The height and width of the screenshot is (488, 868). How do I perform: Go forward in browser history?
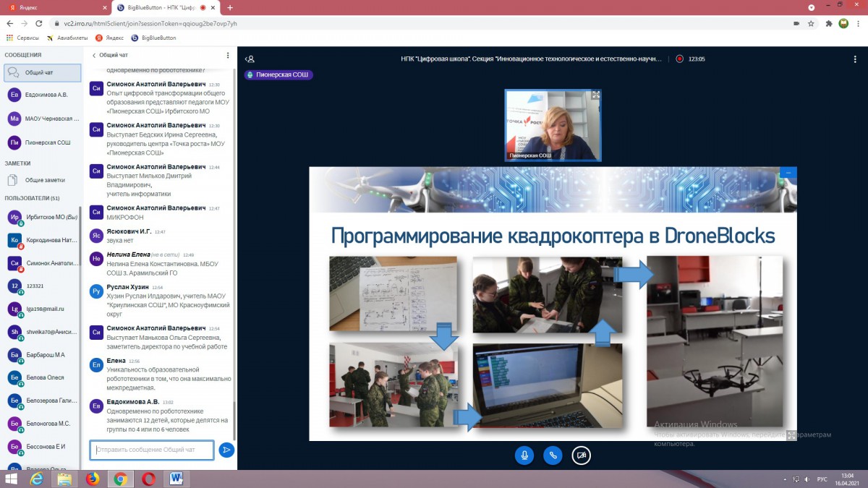tap(24, 23)
